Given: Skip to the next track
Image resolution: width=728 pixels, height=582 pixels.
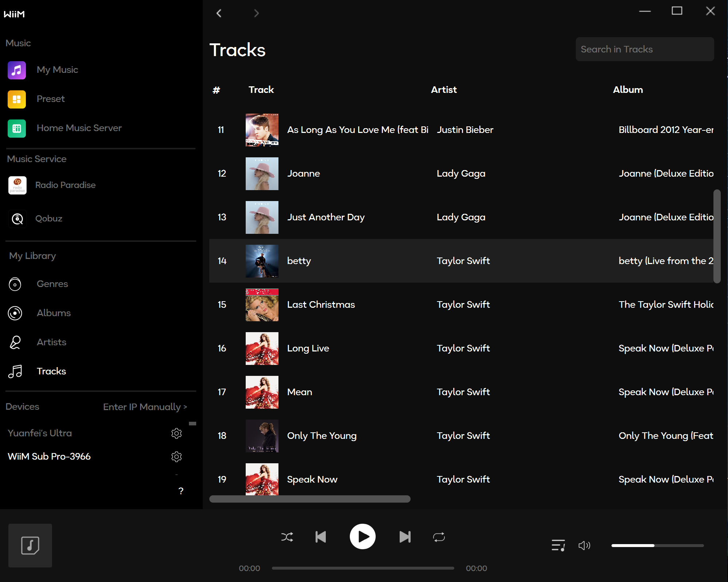Looking at the screenshot, I should pos(405,537).
